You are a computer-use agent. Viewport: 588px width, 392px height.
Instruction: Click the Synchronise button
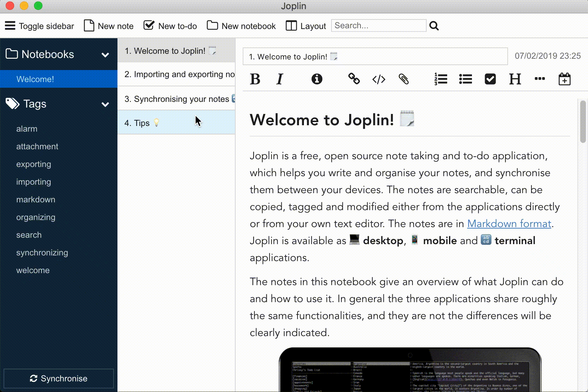pyautogui.click(x=59, y=379)
